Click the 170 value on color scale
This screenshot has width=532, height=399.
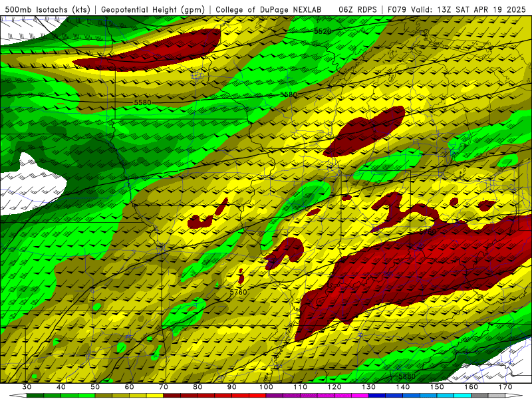coord(505,387)
